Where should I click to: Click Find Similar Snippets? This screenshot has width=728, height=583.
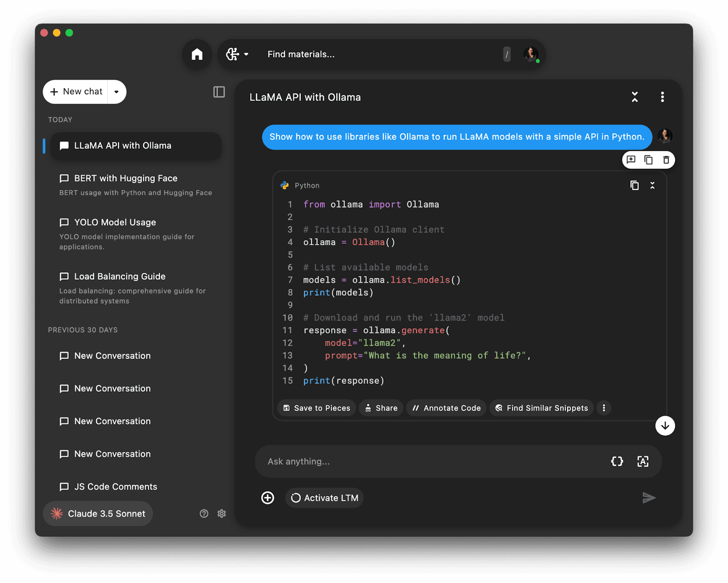pyautogui.click(x=541, y=408)
